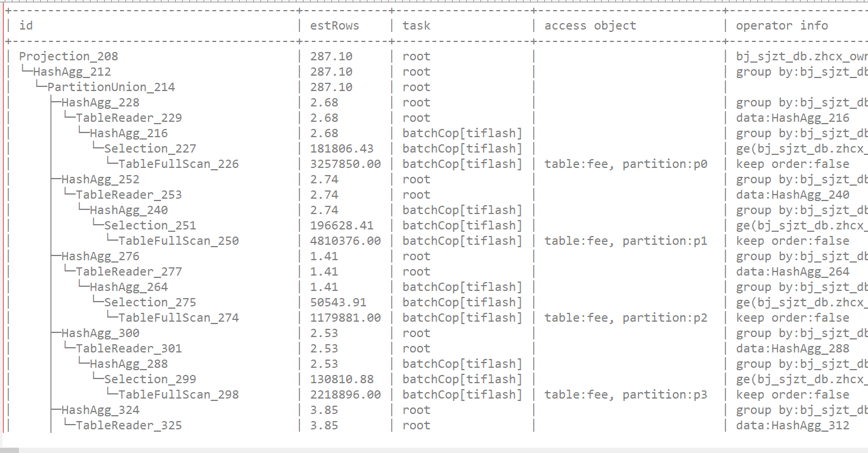Select the Projection_208 root node
Viewport: 868px width, 453px height.
tap(69, 56)
